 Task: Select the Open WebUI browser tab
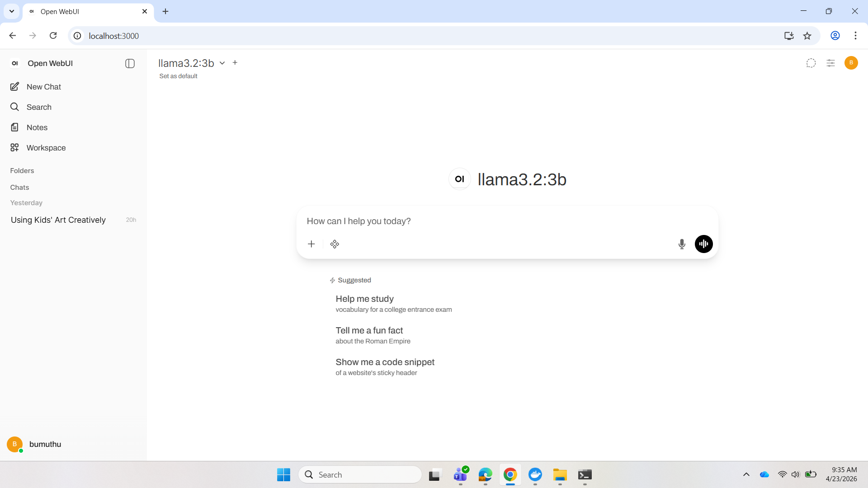[x=88, y=11]
